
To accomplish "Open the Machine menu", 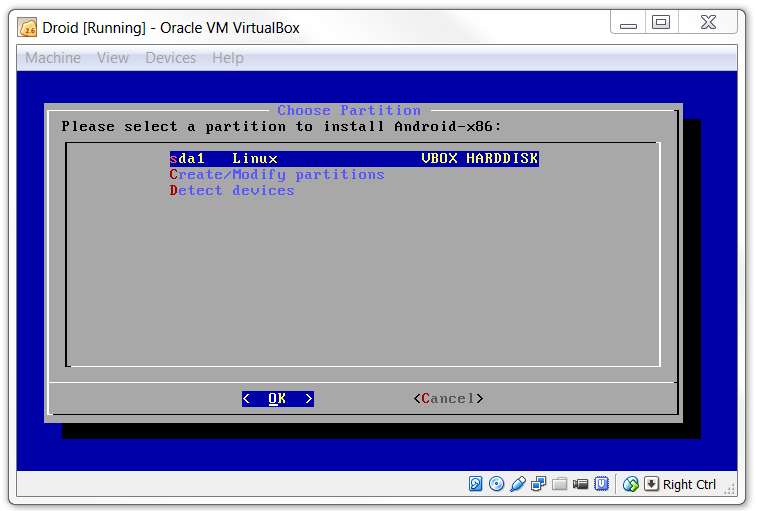I will 53,58.
